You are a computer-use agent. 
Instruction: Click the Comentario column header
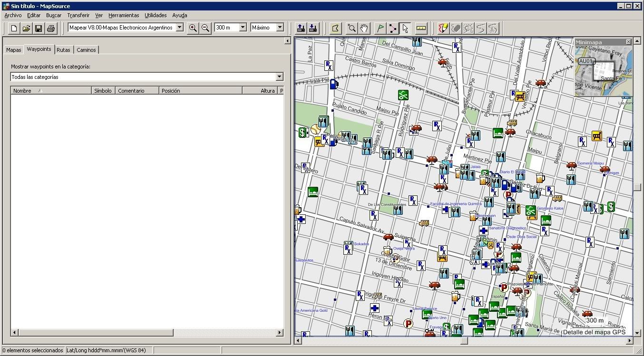click(x=137, y=91)
